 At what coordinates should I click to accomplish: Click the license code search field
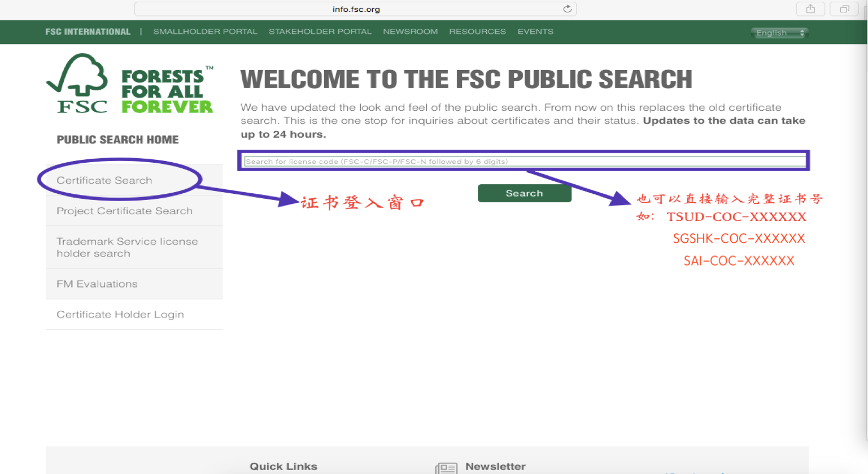[525, 162]
